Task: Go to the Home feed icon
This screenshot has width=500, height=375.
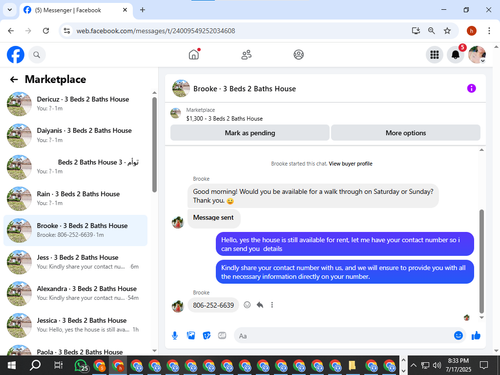Action: [x=194, y=54]
